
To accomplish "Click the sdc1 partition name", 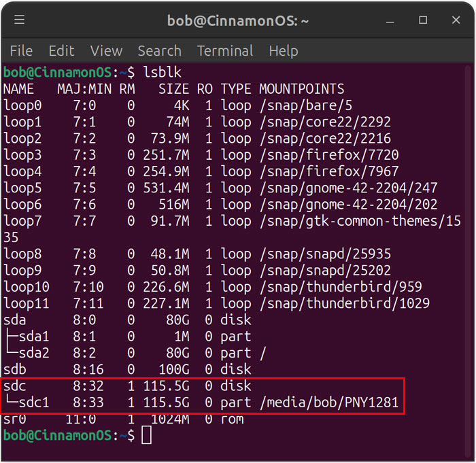I will point(34,402).
